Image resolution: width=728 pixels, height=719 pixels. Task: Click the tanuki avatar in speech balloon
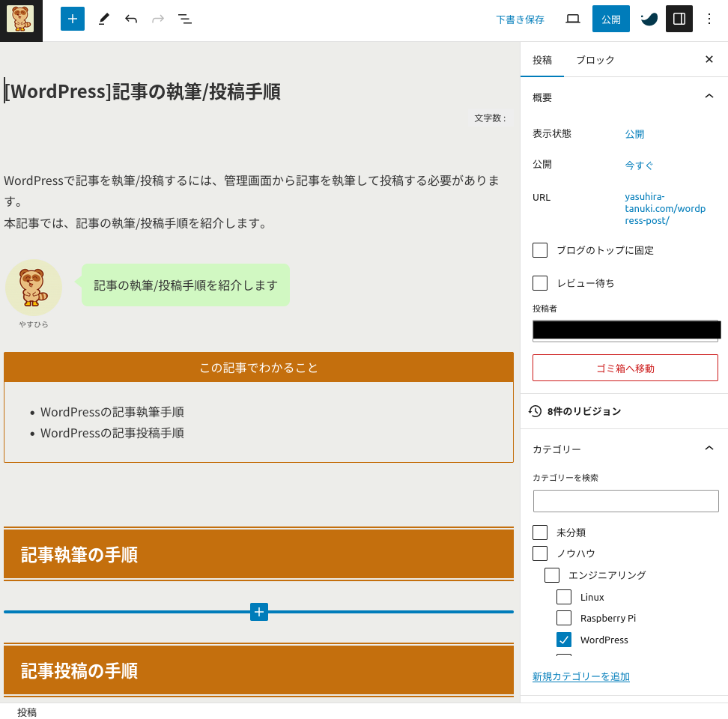pyautogui.click(x=34, y=288)
